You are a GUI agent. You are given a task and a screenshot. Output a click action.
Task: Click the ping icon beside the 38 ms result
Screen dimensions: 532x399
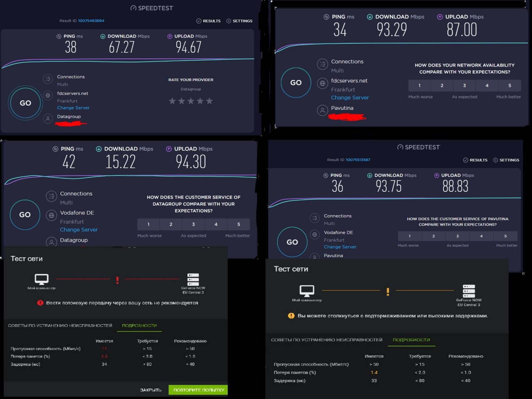pos(59,36)
